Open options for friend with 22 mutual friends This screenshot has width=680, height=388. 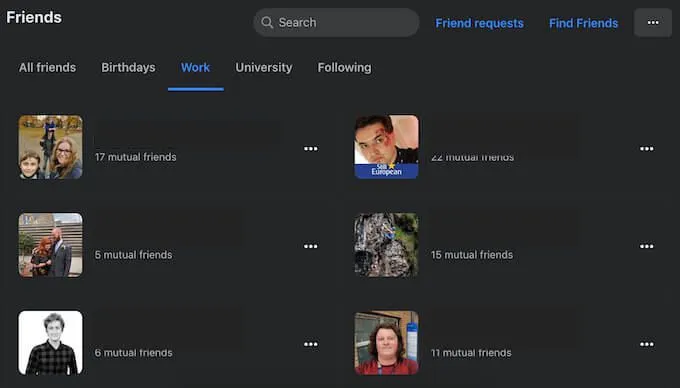coord(647,149)
